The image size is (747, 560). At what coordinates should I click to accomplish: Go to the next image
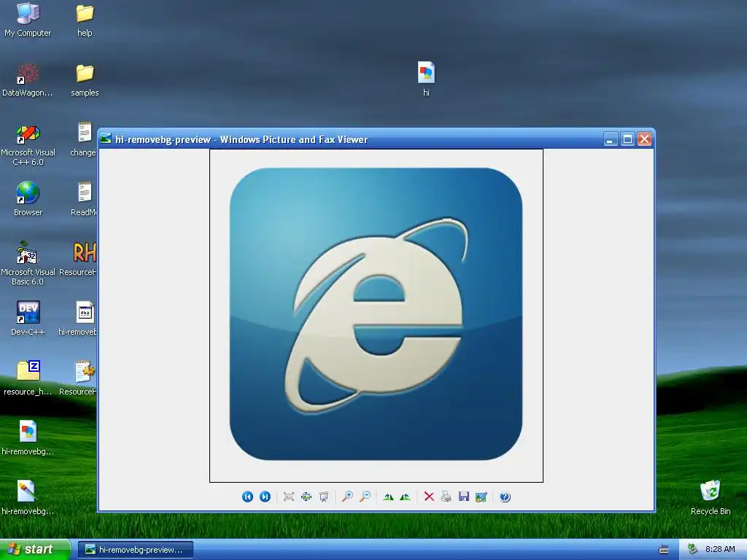pos(265,497)
